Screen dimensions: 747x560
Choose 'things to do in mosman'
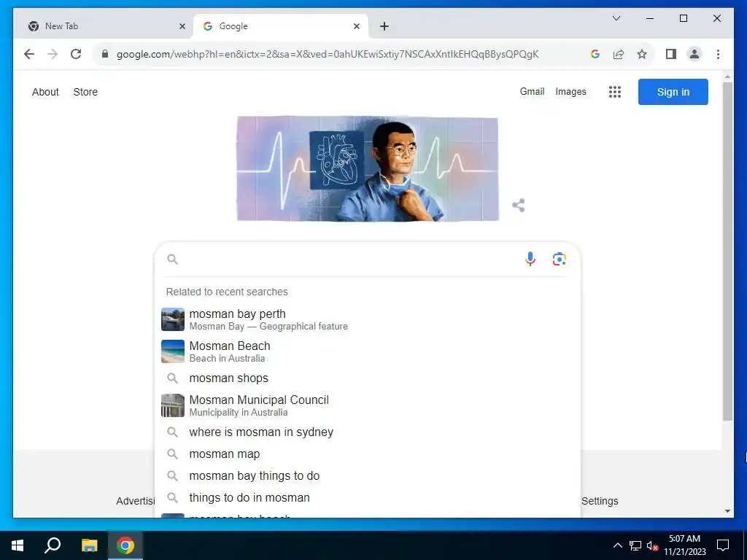(x=367, y=497)
